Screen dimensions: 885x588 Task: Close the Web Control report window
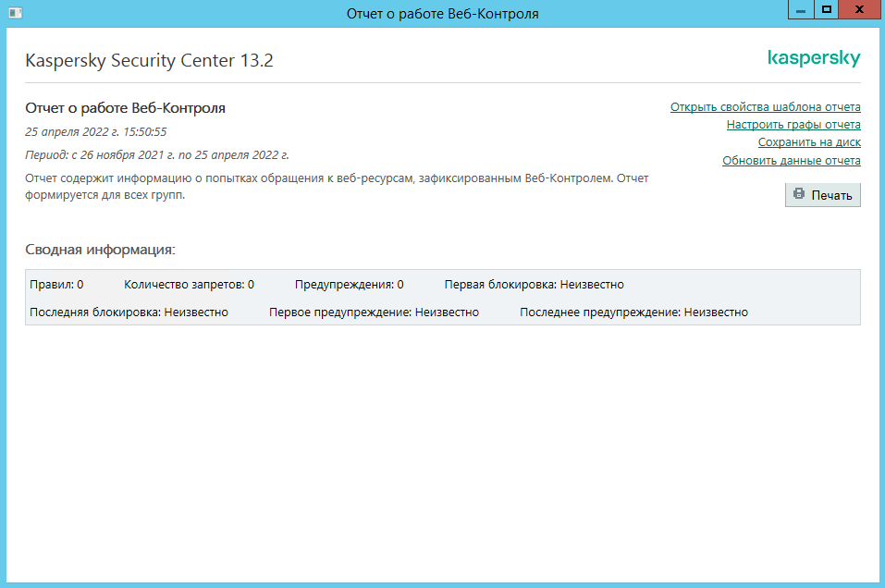pos(860,9)
